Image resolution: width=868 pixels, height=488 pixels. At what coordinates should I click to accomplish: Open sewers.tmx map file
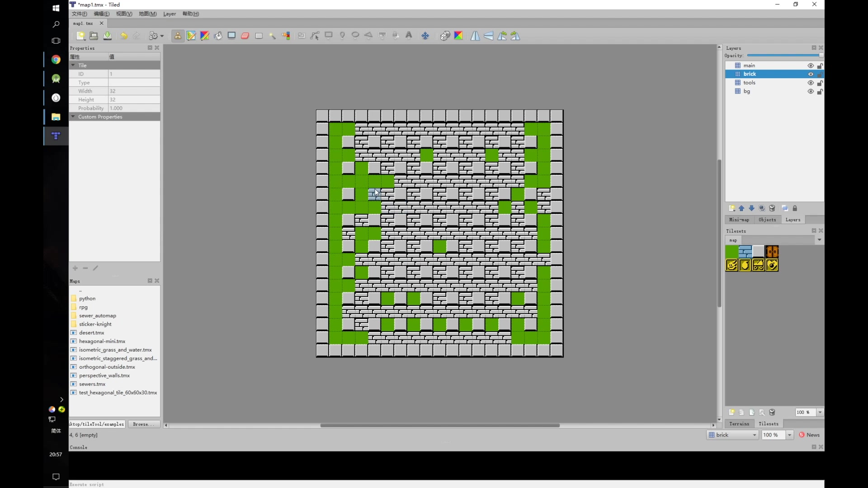(x=92, y=384)
